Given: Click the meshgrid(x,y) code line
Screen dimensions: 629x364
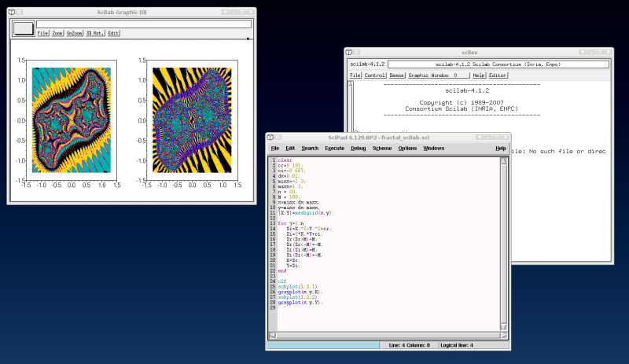Looking at the screenshot, I should click(306, 213).
